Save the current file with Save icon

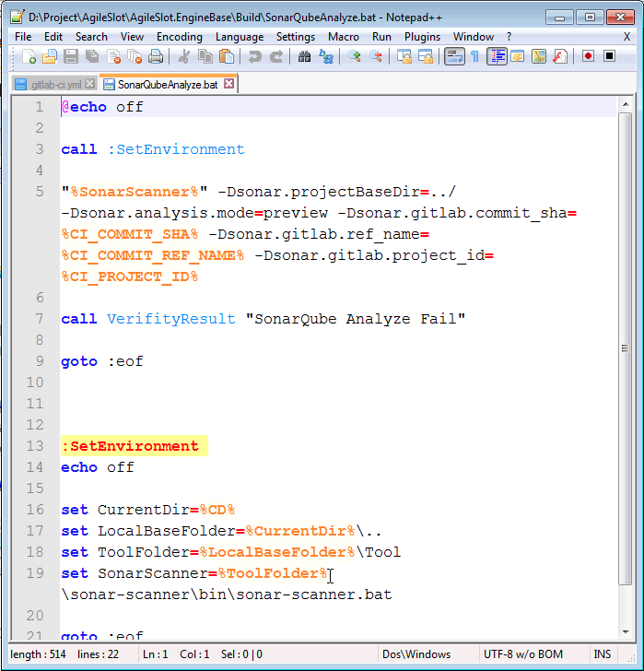click(71, 56)
